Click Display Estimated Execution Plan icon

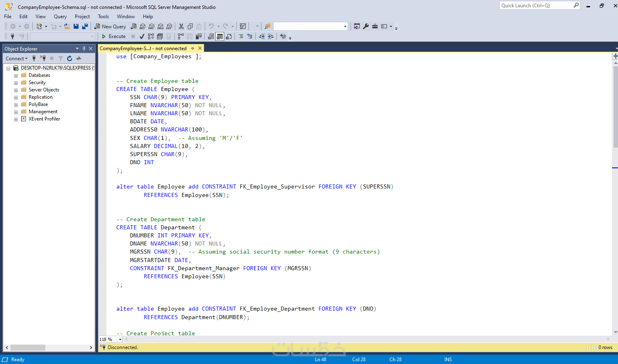coord(151,36)
